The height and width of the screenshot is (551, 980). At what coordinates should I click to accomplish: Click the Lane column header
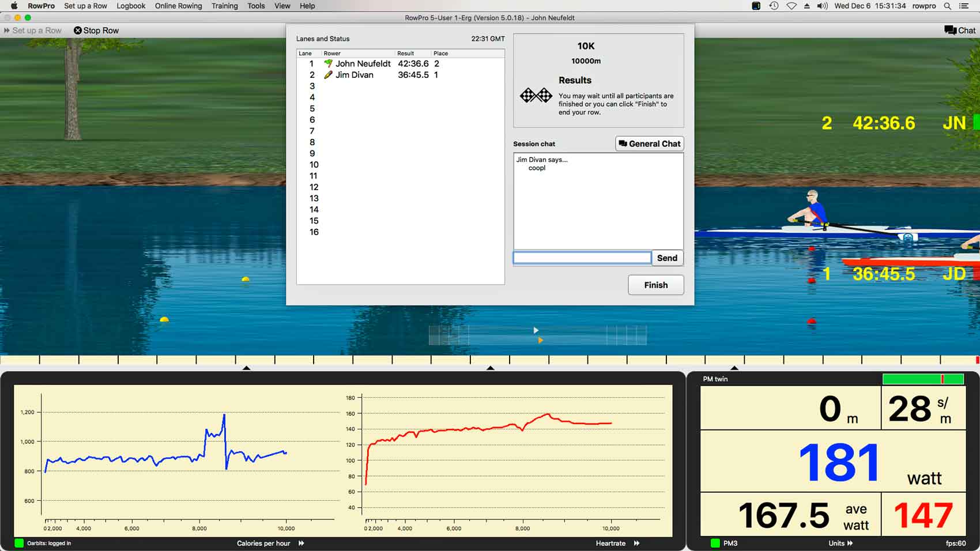point(308,53)
